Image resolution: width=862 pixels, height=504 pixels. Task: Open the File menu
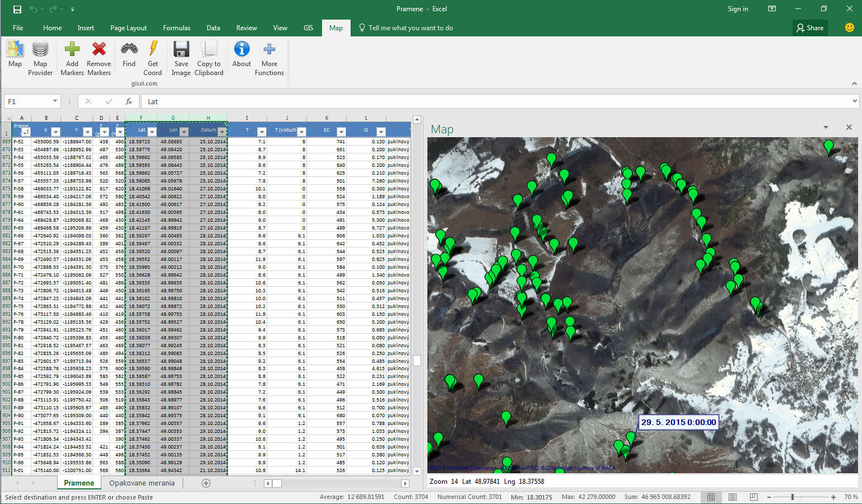click(x=18, y=28)
